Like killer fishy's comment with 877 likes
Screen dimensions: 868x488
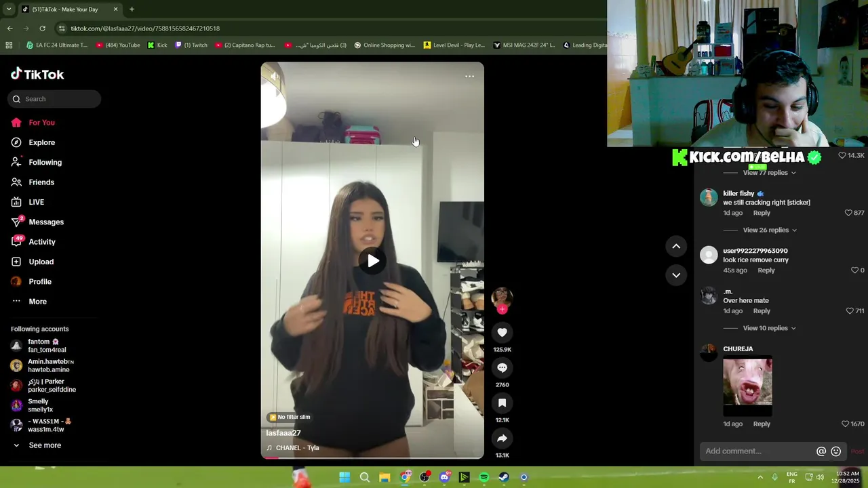point(848,213)
